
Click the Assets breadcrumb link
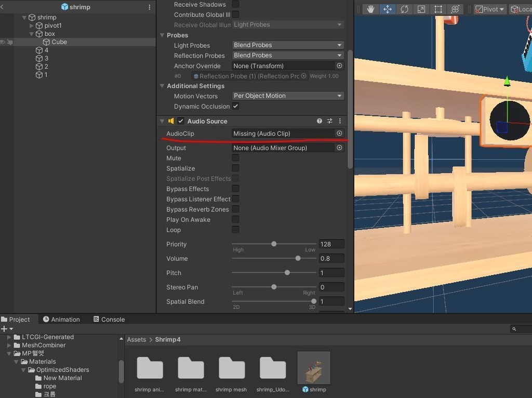(137, 339)
